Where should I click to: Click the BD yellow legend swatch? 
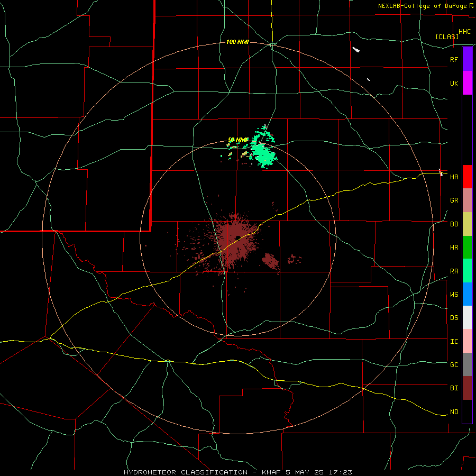(467, 224)
